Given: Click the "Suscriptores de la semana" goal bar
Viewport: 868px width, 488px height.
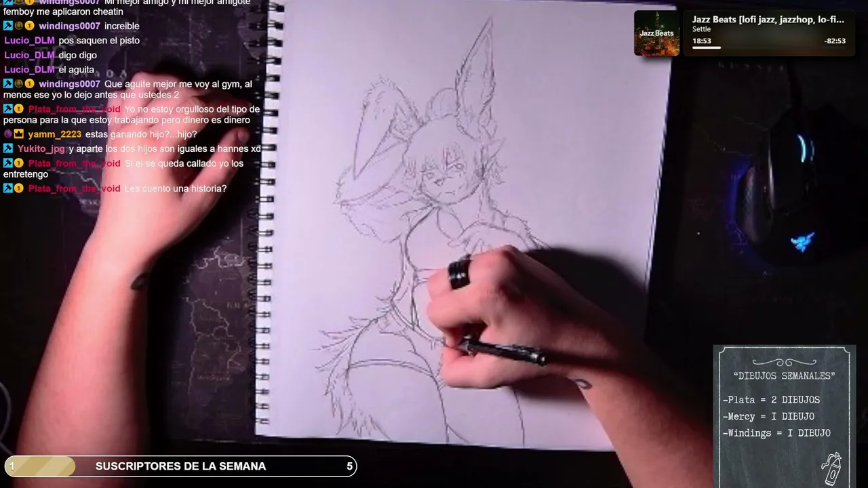Looking at the screenshot, I should [x=180, y=466].
